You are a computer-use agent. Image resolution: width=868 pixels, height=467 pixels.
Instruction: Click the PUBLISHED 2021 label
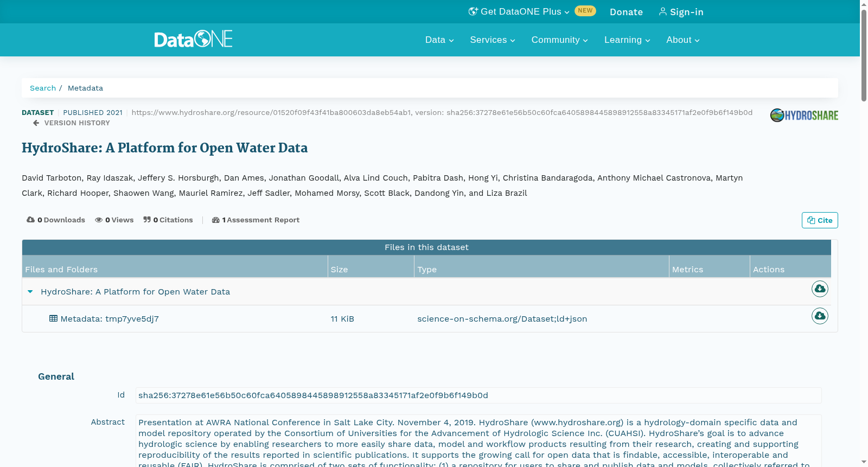click(93, 112)
